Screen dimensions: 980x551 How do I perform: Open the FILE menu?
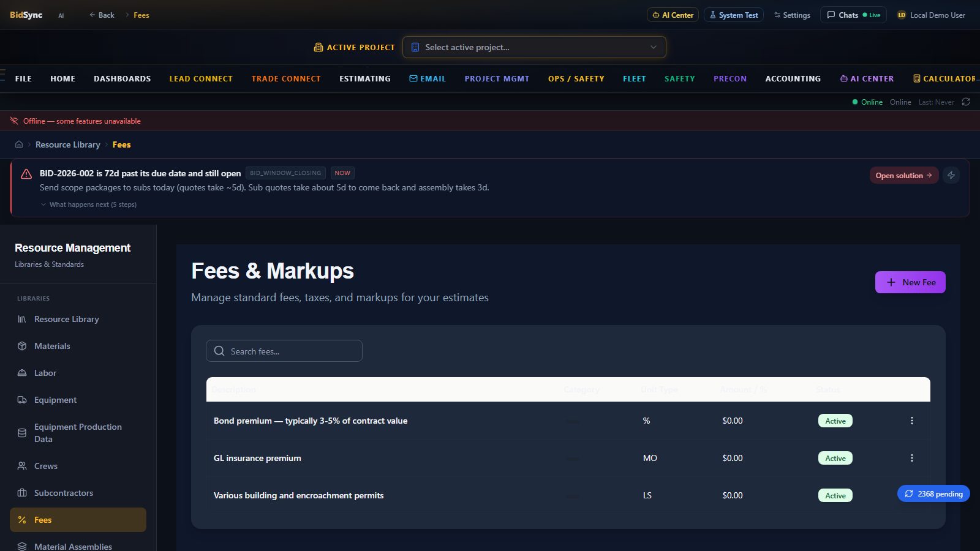point(23,78)
